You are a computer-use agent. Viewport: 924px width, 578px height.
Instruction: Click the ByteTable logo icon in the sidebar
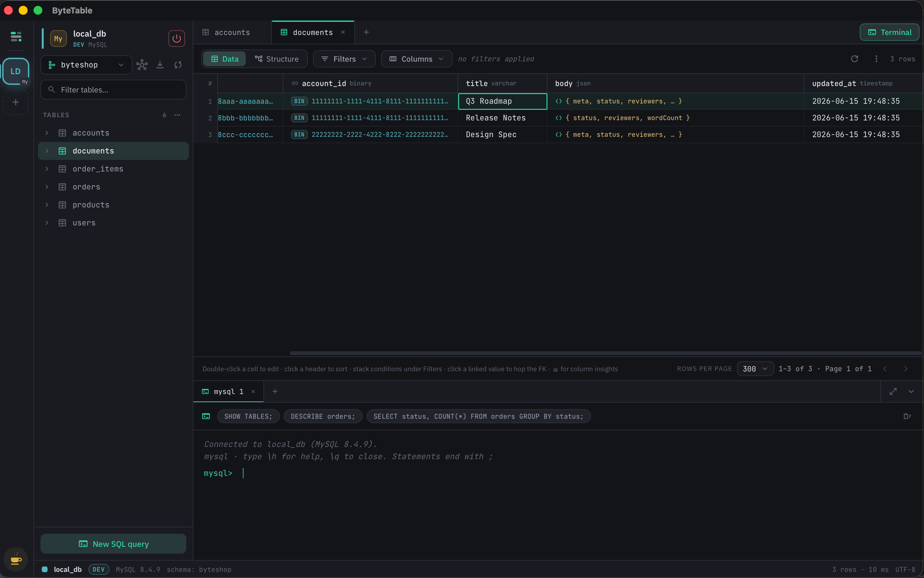point(16,36)
